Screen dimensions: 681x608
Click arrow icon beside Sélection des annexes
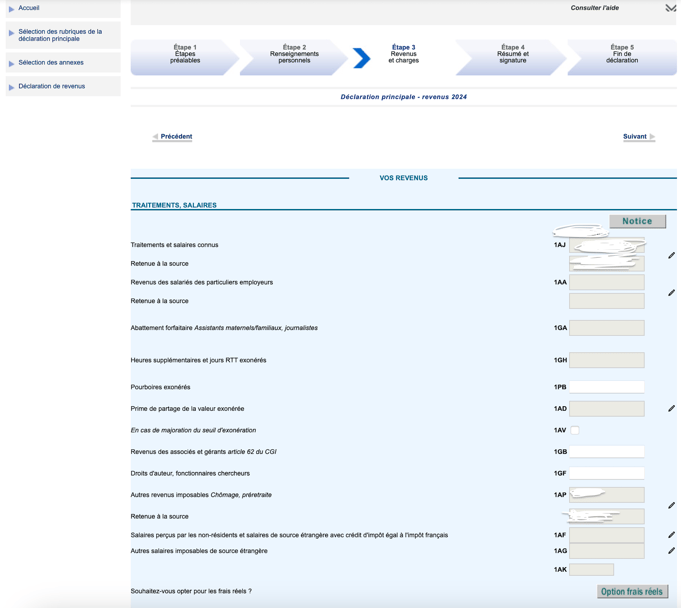pos(11,63)
